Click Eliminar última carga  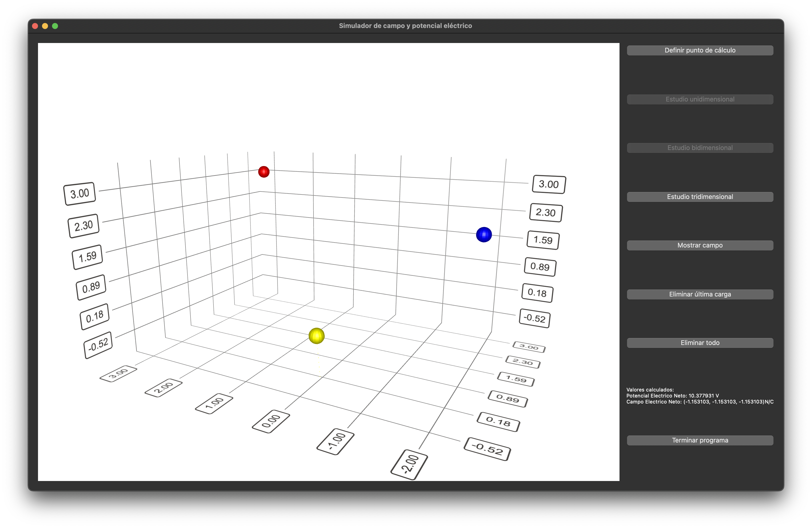[700, 294]
